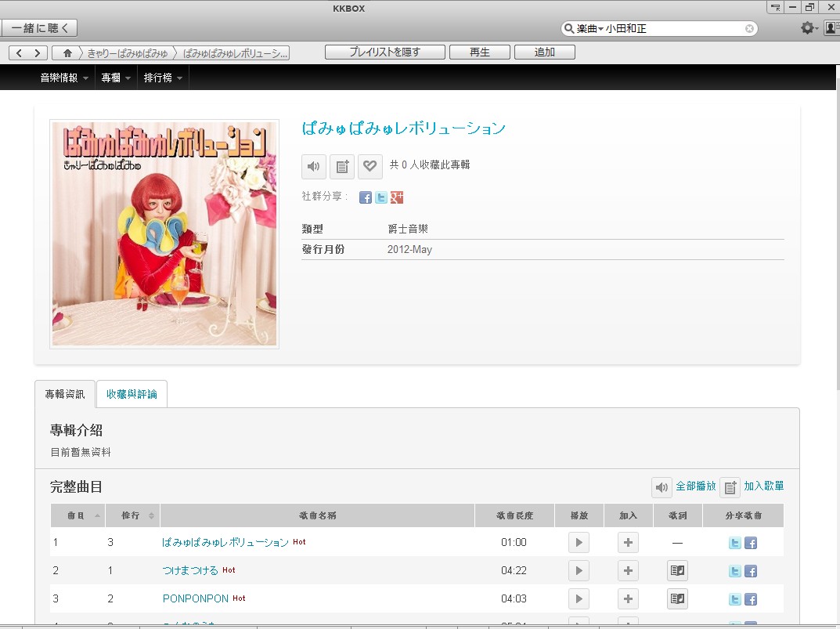840x629 pixels.
Task: Click the album cover artwork
Action: tap(164, 233)
